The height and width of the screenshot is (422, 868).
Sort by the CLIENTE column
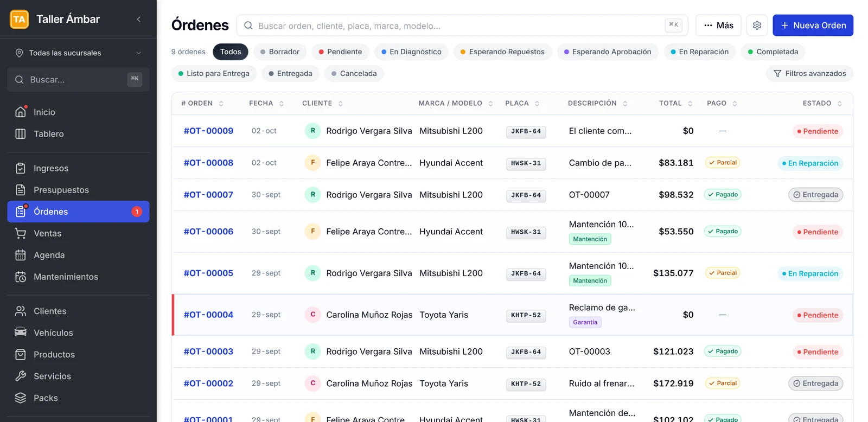[323, 103]
